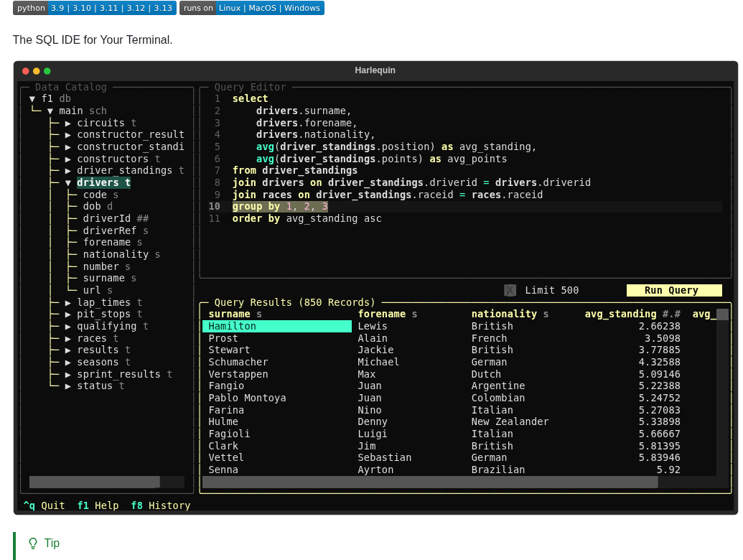Expand the status table node
743x560 pixels.
tap(68, 386)
